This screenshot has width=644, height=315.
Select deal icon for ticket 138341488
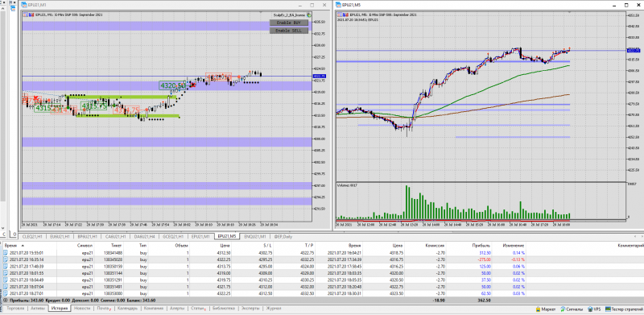pyautogui.click(x=6, y=253)
